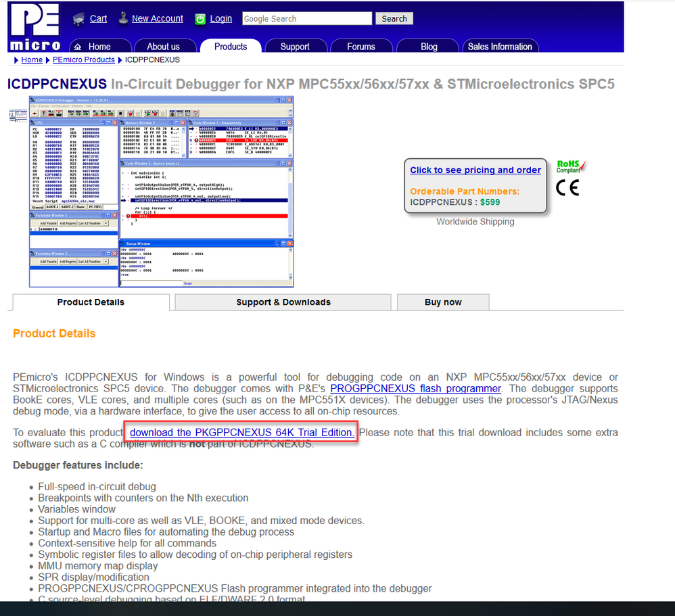Click the 'Full-speed in-circuit debug' bullet
675x616 pixels.
97,486
